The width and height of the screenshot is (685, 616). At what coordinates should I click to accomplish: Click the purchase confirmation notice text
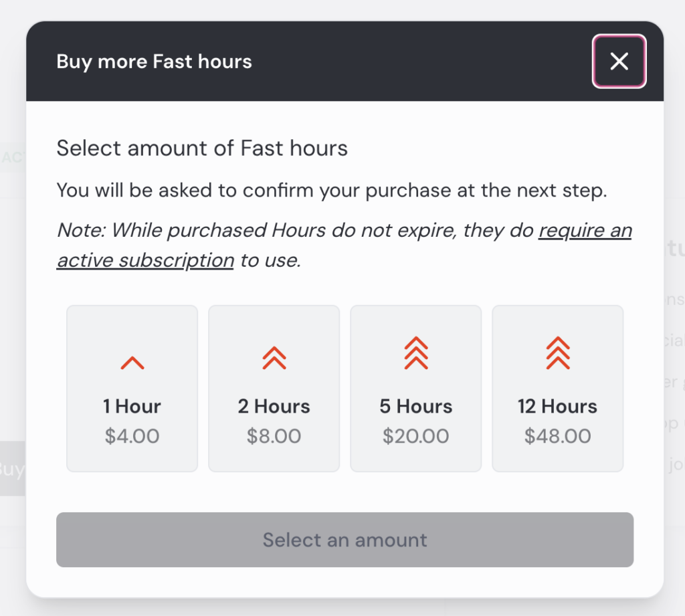click(x=331, y=191)
